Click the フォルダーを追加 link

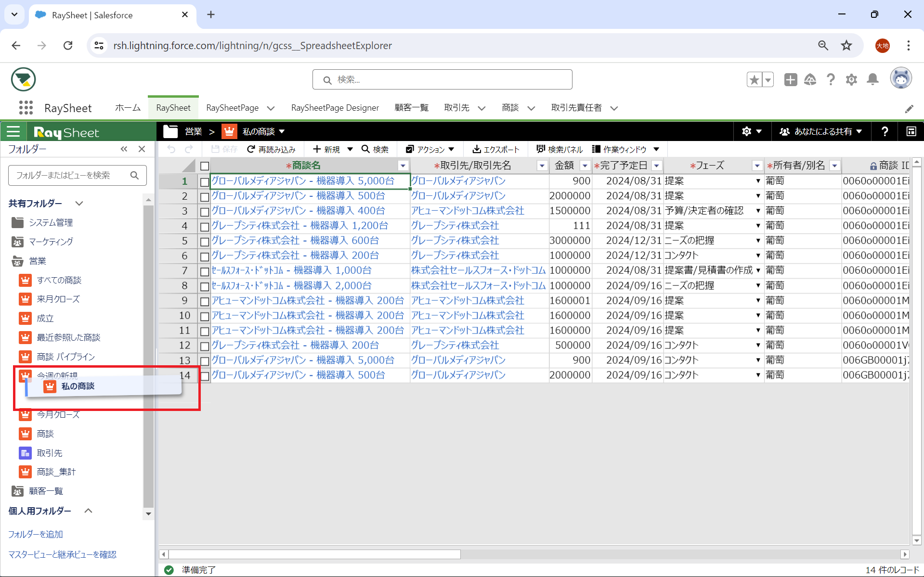click(x=36, y=534)
